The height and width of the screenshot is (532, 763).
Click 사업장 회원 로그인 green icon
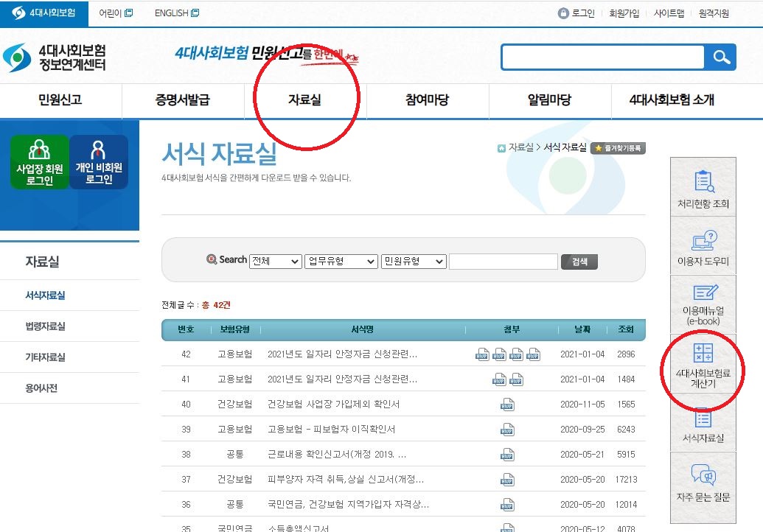click(39, 162)
